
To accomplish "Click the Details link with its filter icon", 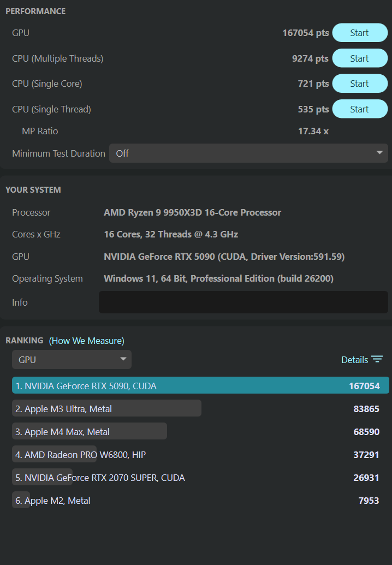I will tap(362, 360).
